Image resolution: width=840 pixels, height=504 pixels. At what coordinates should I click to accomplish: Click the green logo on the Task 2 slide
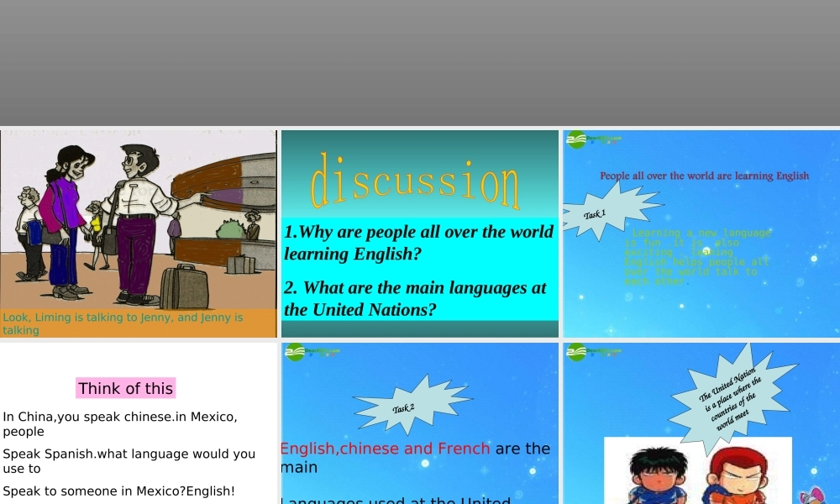tap(296, 352)
